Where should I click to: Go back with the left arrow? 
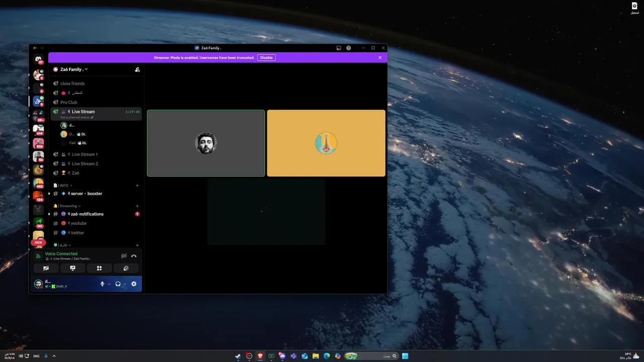pos(35,48)
